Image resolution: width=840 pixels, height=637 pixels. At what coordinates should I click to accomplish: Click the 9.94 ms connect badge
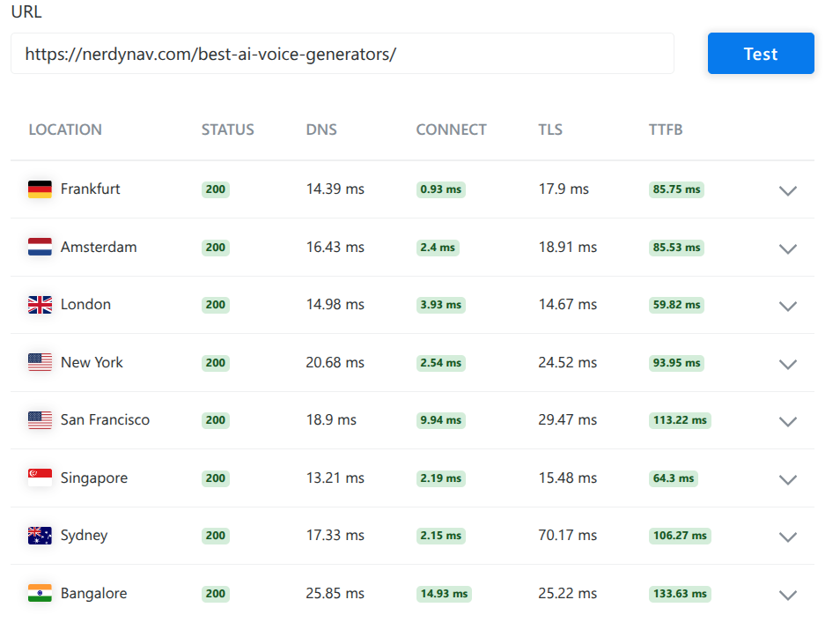(441, 420)
